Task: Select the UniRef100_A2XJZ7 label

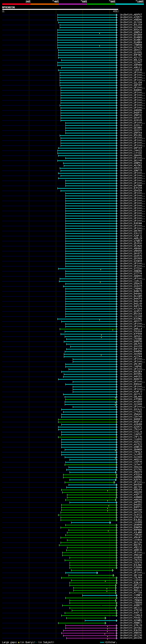Action: (131, 57)
